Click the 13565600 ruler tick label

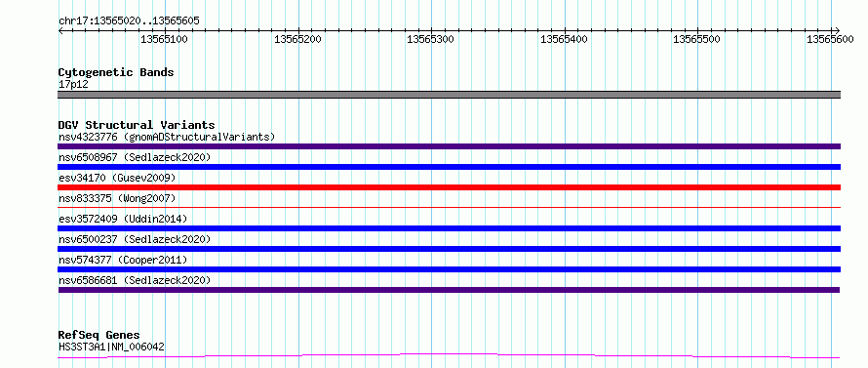tap(830, 39)
